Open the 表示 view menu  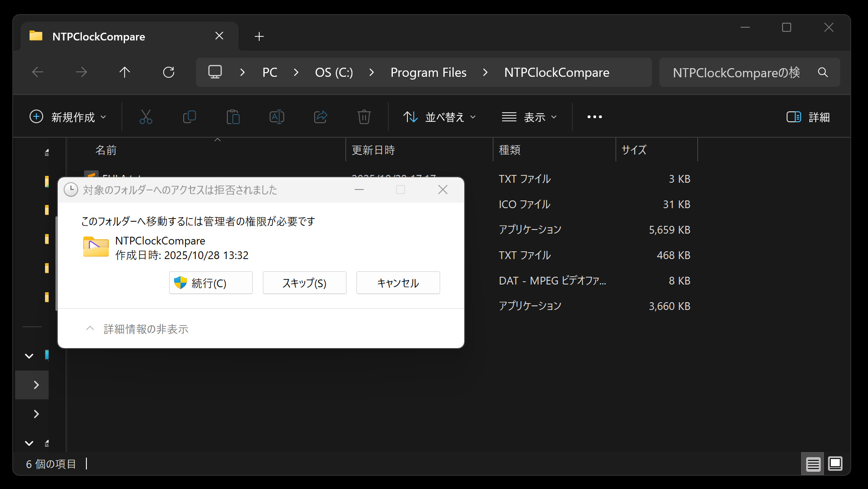(x=529, y=117)
